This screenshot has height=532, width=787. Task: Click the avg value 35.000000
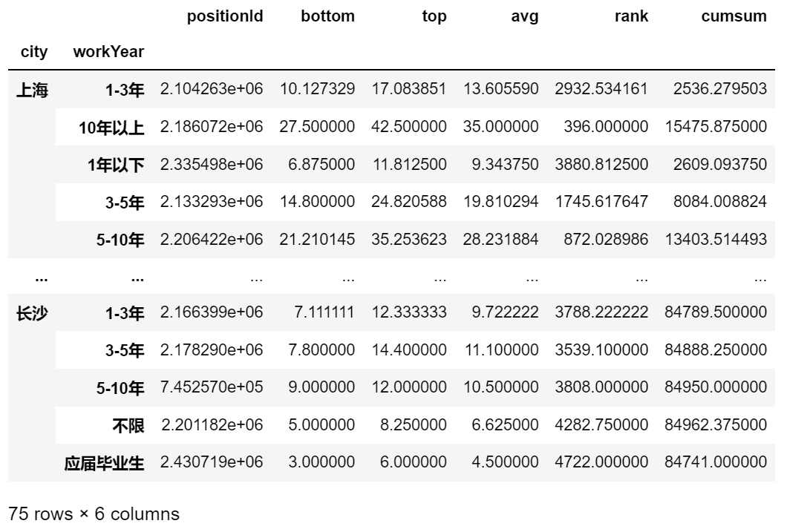[x=500, y=126]
